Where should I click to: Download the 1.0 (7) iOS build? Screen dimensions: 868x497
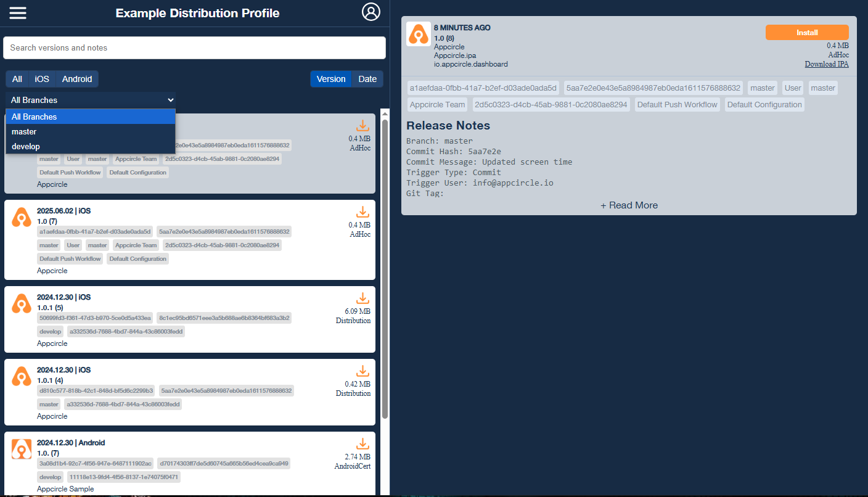pyautogui.click(x=362, y=212)
